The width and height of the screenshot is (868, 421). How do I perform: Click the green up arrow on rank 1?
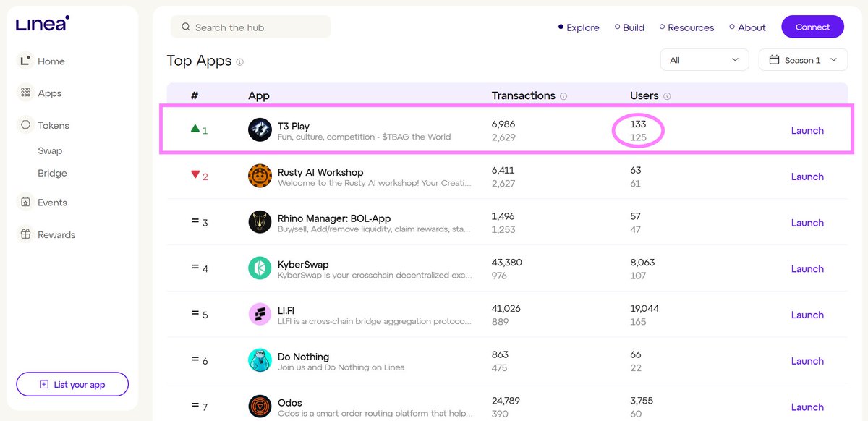(195, 129)
